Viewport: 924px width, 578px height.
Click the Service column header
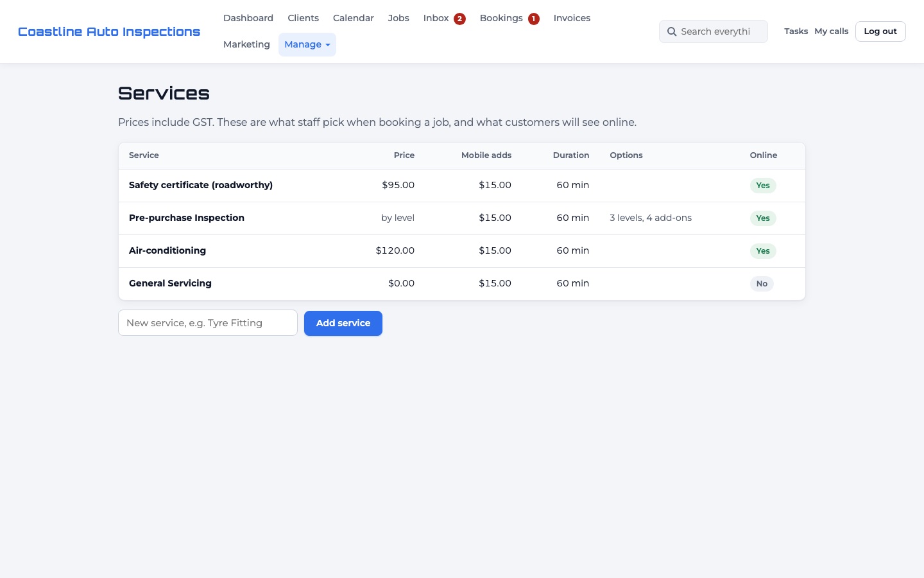(x=144, y=155)
